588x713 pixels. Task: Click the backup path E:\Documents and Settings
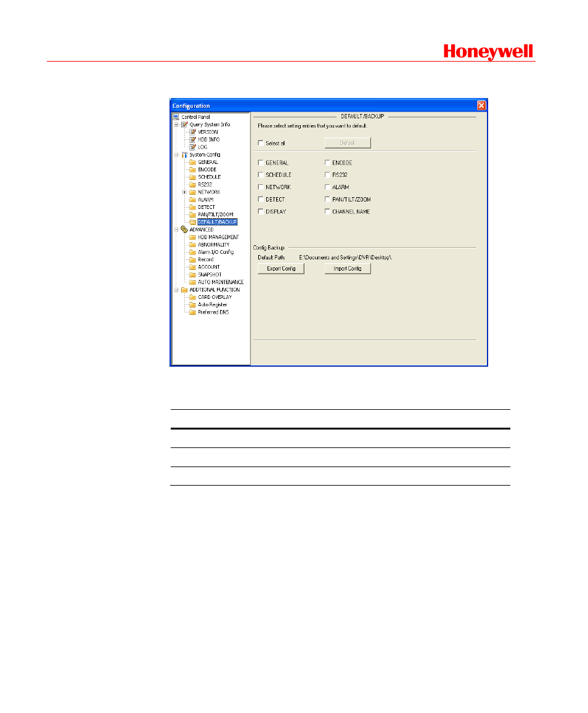pyautogui.click(x=345, y=258)
